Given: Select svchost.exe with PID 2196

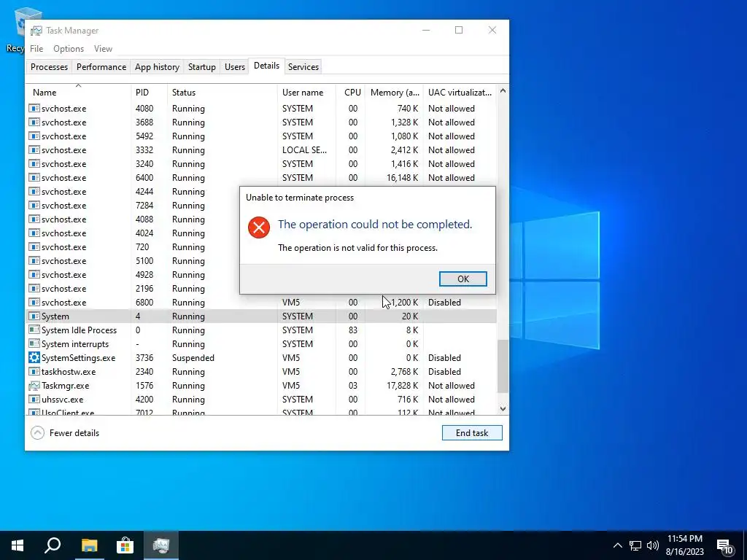Looking at the screenshot, I should point(133,289).
